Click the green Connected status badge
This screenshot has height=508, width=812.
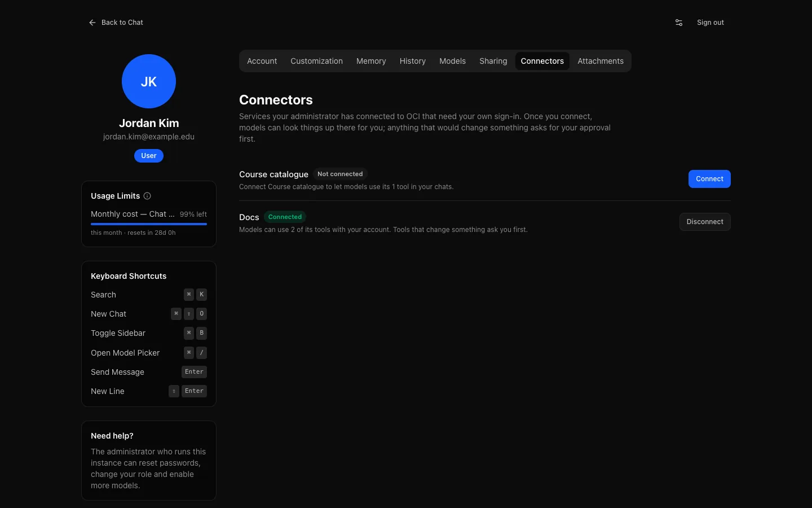[285, 217]
